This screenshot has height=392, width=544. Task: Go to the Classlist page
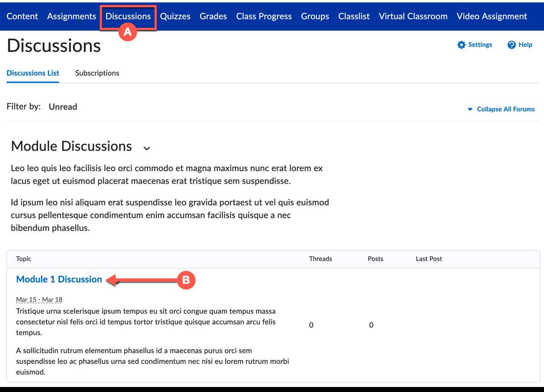(354, 16)
